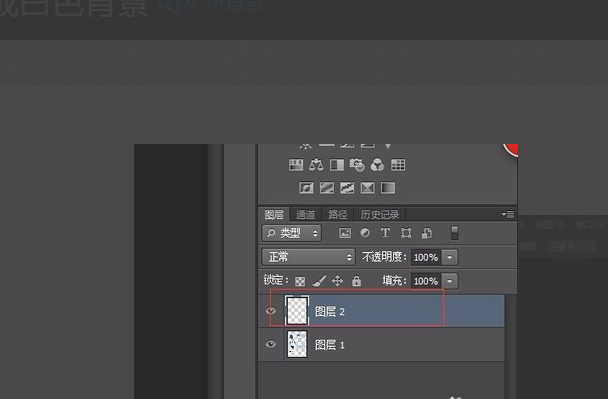The width and height of the screenshot is (608, 399).
Task: Add a Color Lookup adjustment (grid icon)
Action: pos(398,165)
